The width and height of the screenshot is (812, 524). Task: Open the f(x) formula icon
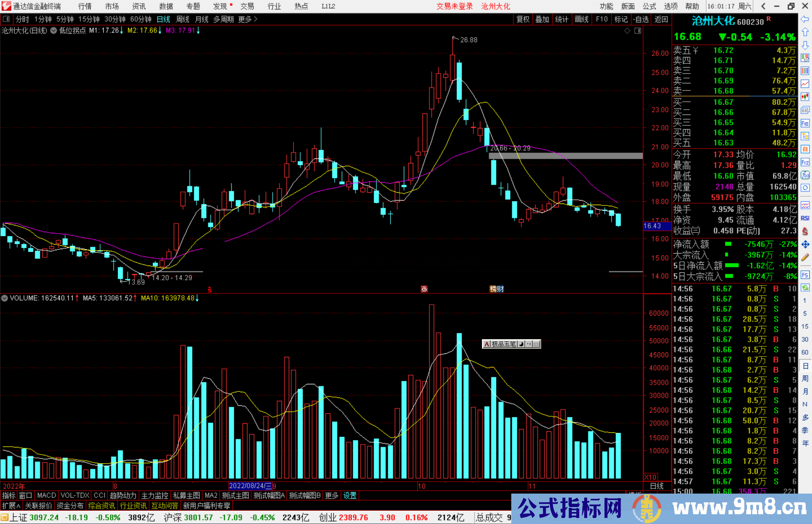pos(805,175)
